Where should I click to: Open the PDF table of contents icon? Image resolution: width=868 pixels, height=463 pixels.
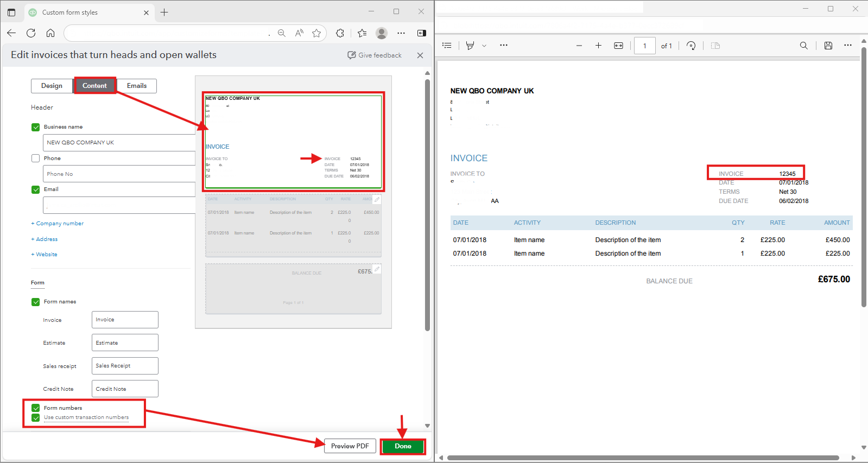[447, 46]
